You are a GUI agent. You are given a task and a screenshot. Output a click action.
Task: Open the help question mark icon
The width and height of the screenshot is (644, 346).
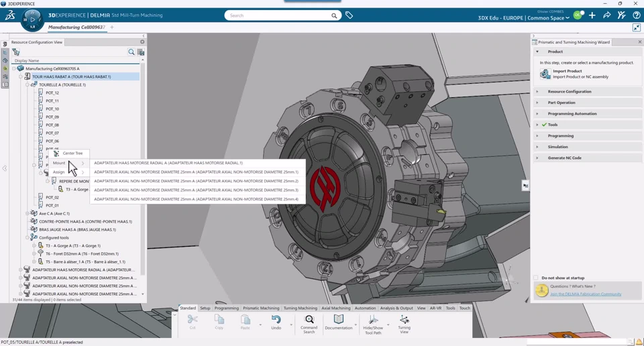[x=636, y=15]
